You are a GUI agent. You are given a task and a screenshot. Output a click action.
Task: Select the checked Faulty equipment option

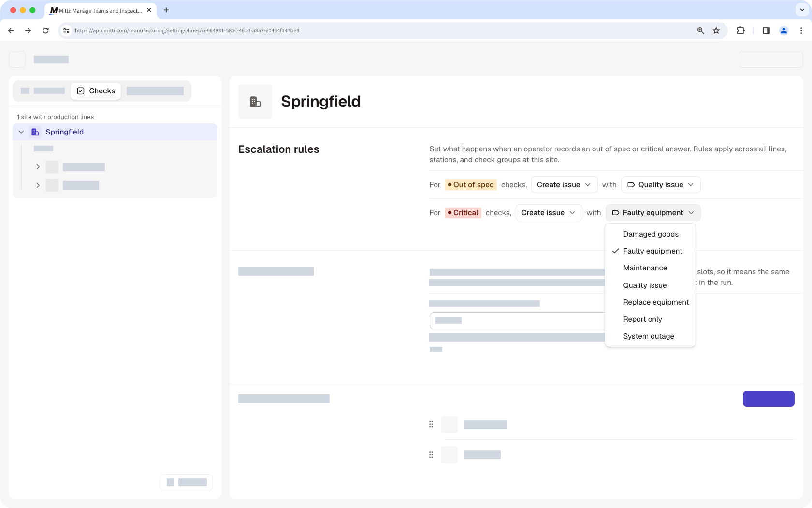pos(650,251)
